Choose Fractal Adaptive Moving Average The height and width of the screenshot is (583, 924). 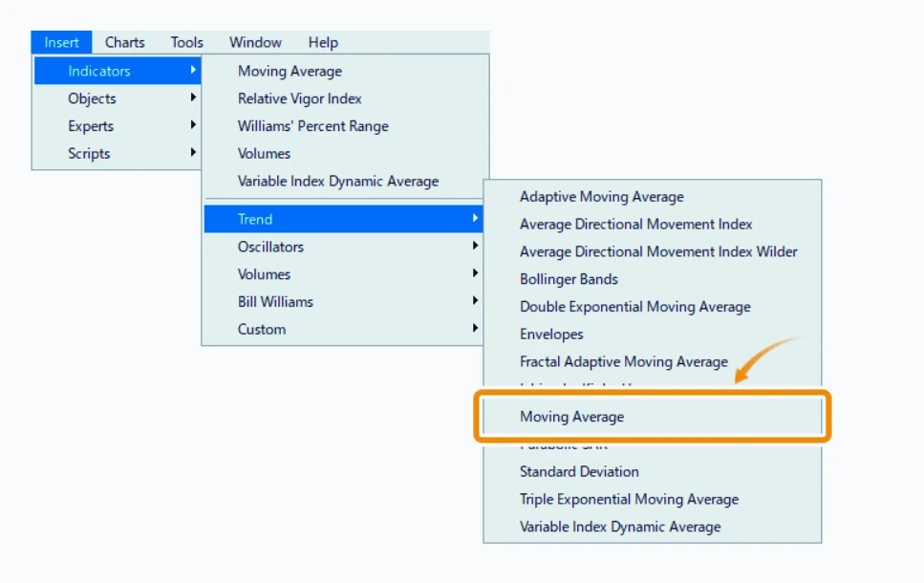(x=623, y=361)
